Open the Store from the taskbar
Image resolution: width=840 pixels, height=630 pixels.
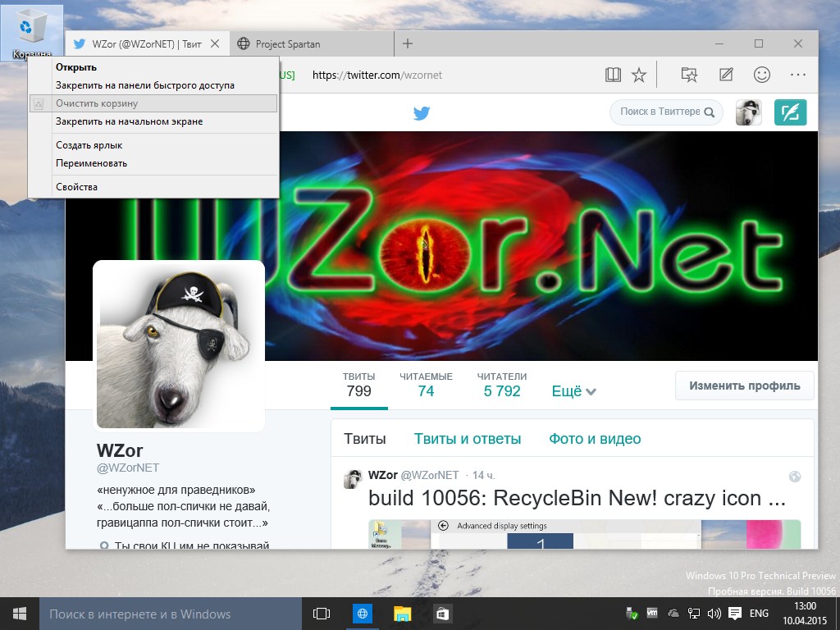442,614
